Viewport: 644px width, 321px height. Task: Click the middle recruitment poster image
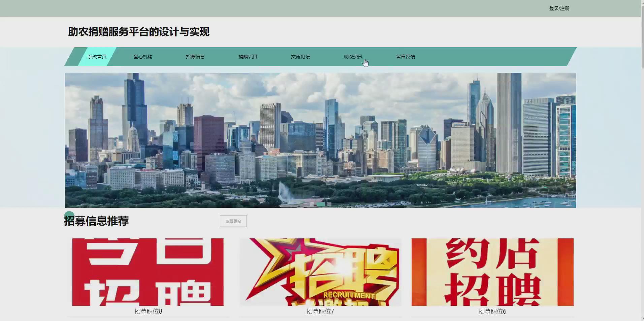click(320, 272)
